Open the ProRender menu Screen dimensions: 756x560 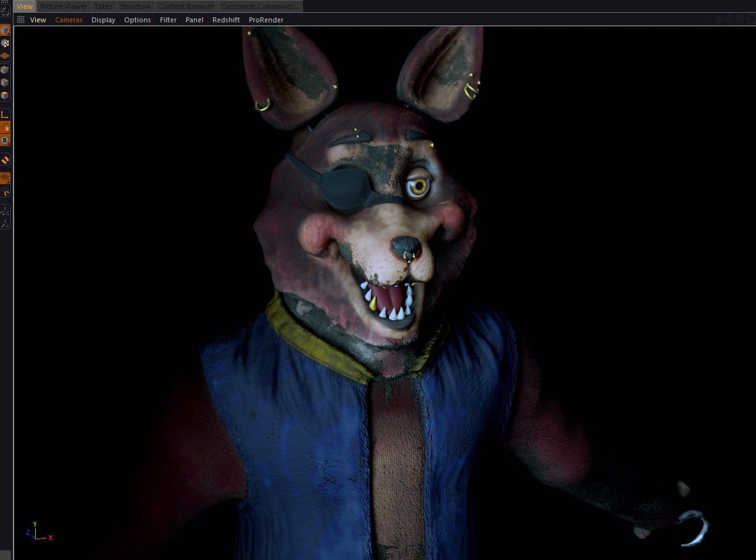(x=265, y=20)
